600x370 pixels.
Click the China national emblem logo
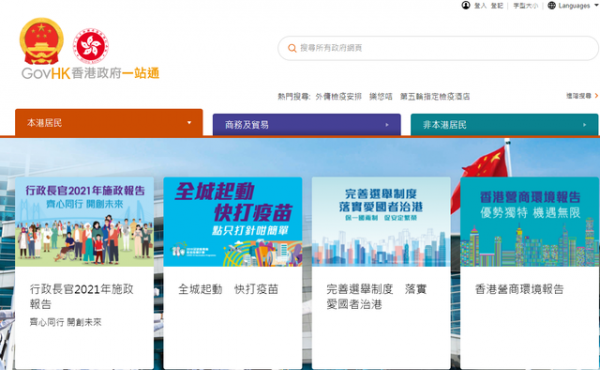coord(41,41)
